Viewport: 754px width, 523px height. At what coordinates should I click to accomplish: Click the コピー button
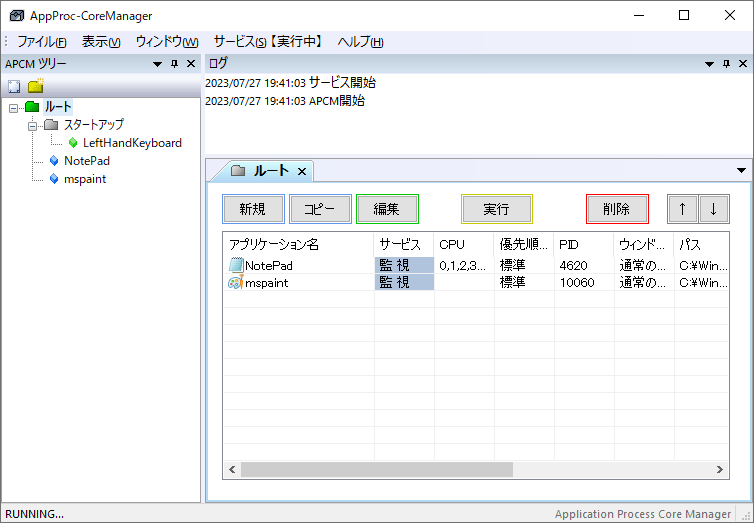pyautogui.click(x=320, y=209)
